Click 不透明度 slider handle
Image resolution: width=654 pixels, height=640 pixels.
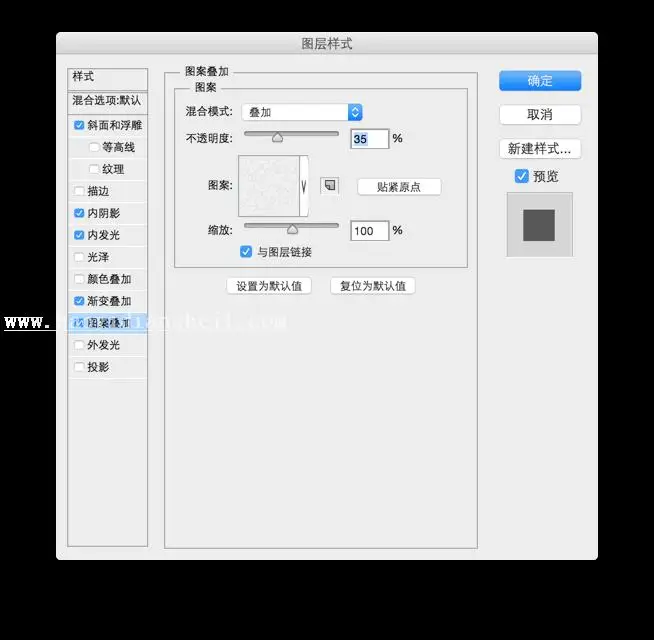[277, 137]
